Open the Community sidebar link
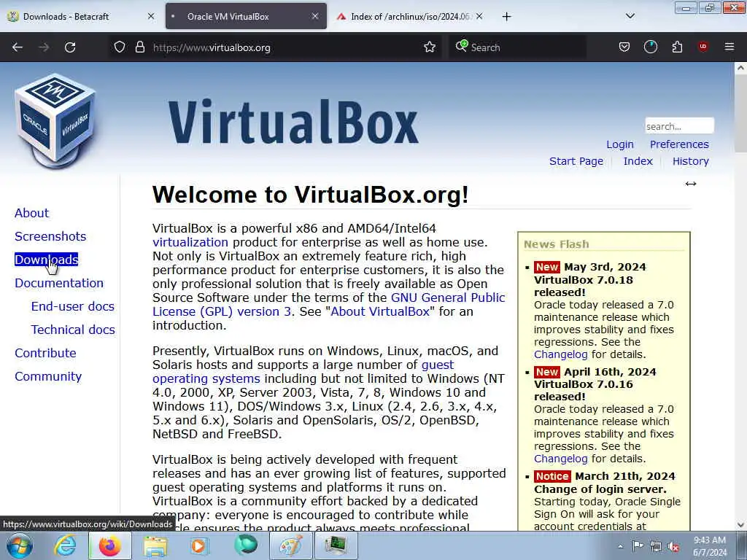This screenshot has width=747, height=560. [48, 376]
